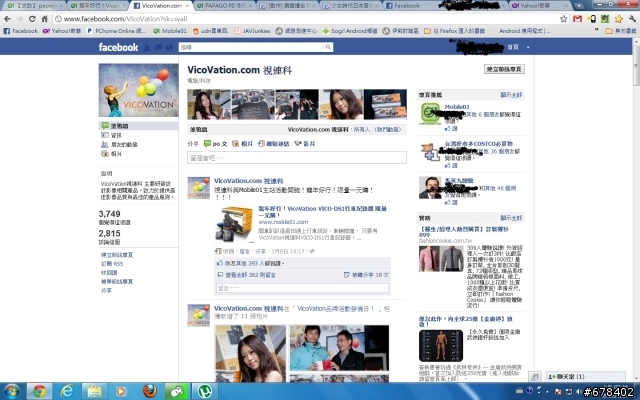Image resolution: width=640 pixels, height=400 pixels.
Task: Open Facebook messages icon in header
Action: click(158, 48)
